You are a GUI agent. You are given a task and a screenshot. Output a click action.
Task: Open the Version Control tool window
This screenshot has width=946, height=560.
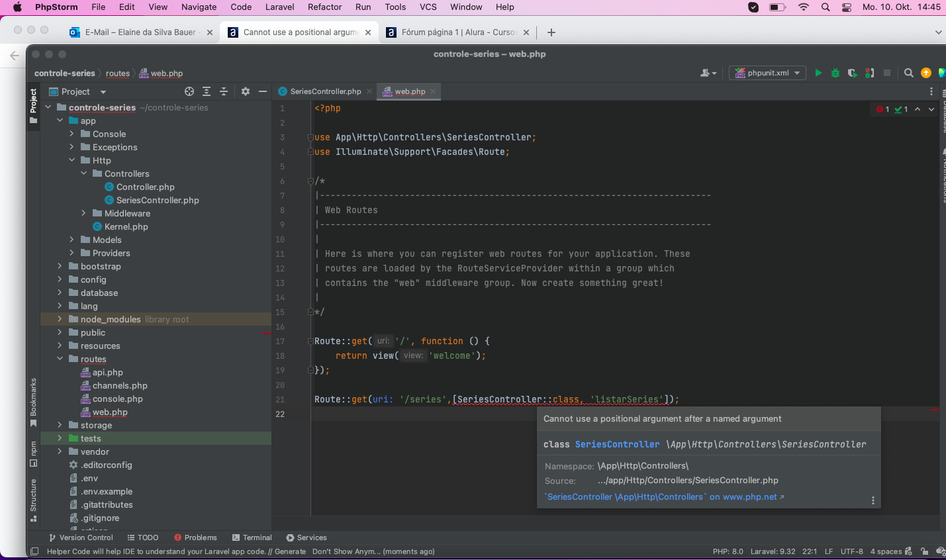[81, 537]
